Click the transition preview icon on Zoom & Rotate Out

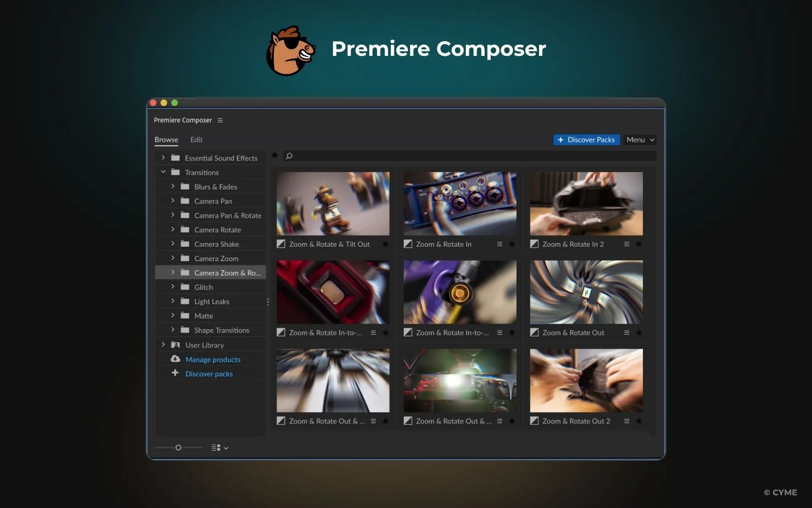coord(534,332)
